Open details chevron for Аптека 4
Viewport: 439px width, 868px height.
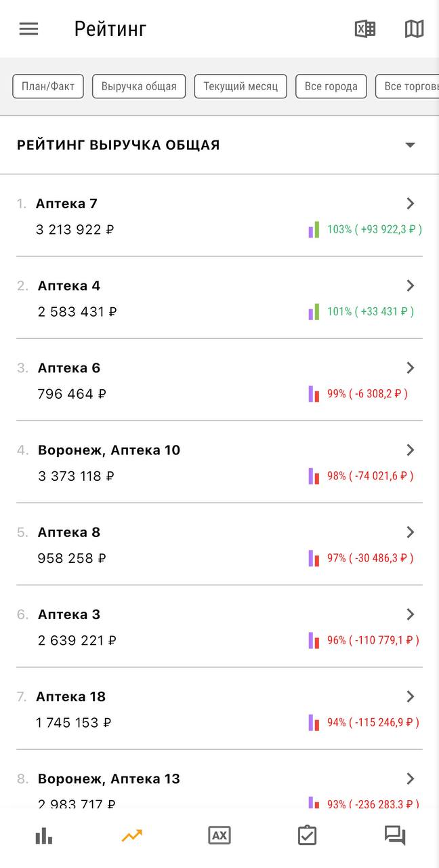click(410, 285)
